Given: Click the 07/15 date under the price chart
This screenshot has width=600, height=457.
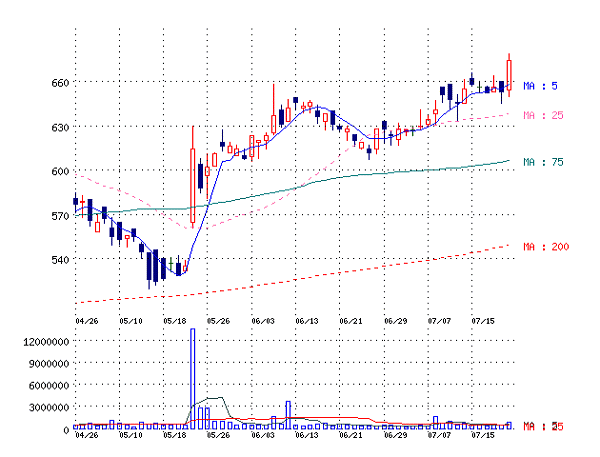Looking at the screenshot, I should (483, 321).
